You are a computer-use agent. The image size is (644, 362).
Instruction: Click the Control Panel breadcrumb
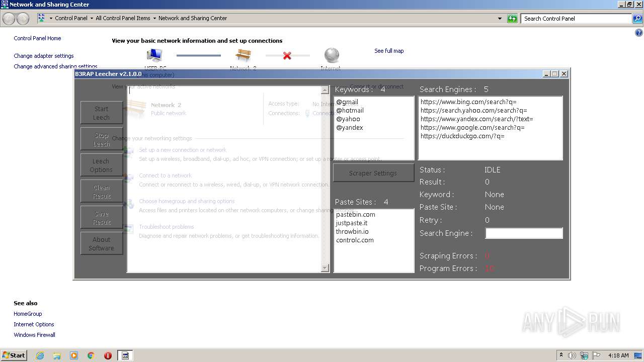(x=71, y=18)
